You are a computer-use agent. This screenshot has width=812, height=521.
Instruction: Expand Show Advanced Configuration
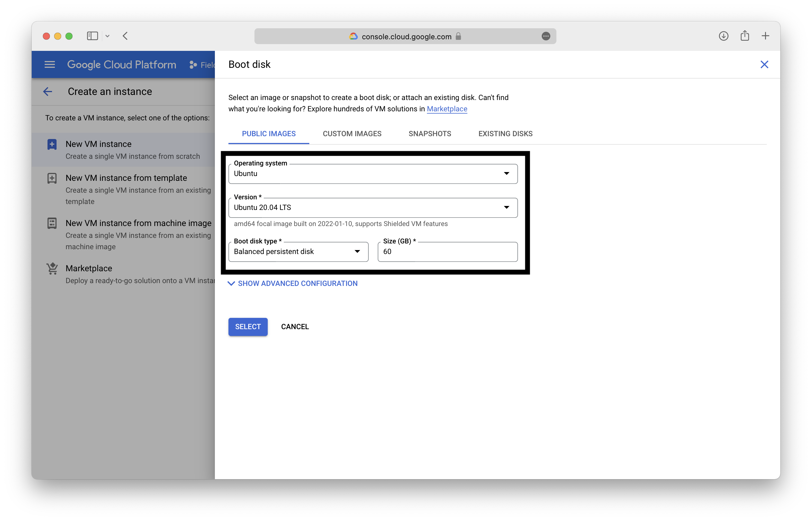point(293,283)
